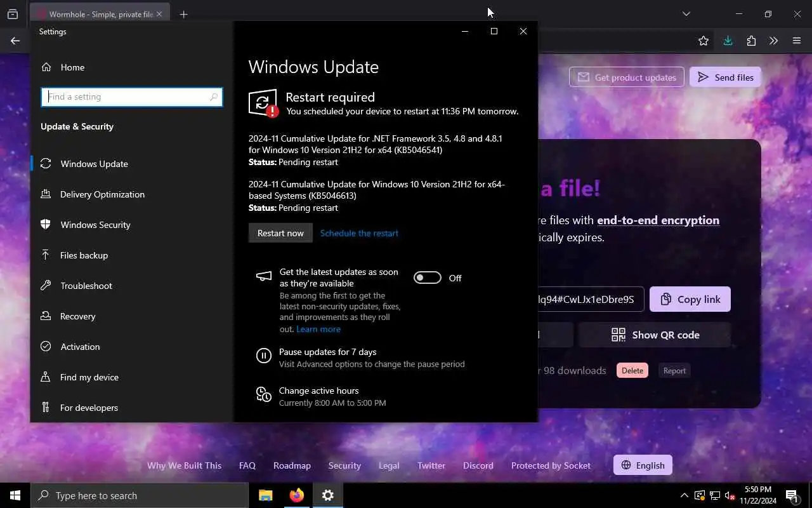Open Firefox downloads panel icon
Screen dimensions: 812x508
pyautogui.click(x=728, y=41)
